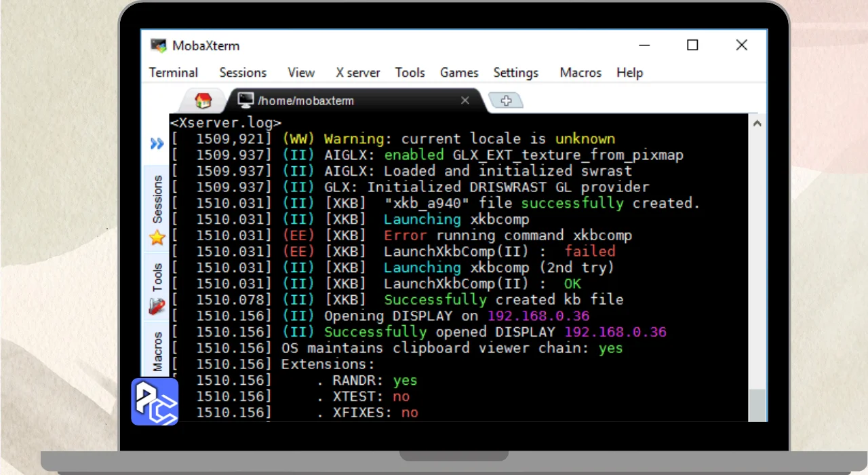Open the Terminal menu
Image resolution: width=868 pixels, height=475 pixels.
[x=174, y=73]
